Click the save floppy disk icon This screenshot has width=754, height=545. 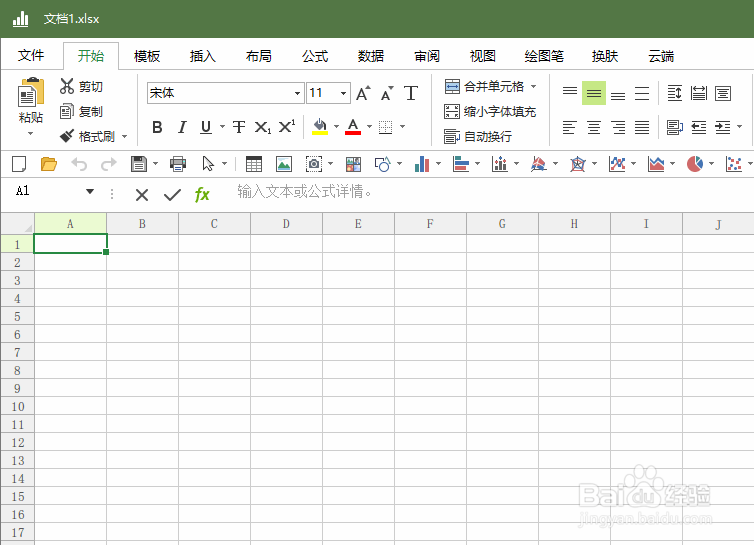point(138,164)
